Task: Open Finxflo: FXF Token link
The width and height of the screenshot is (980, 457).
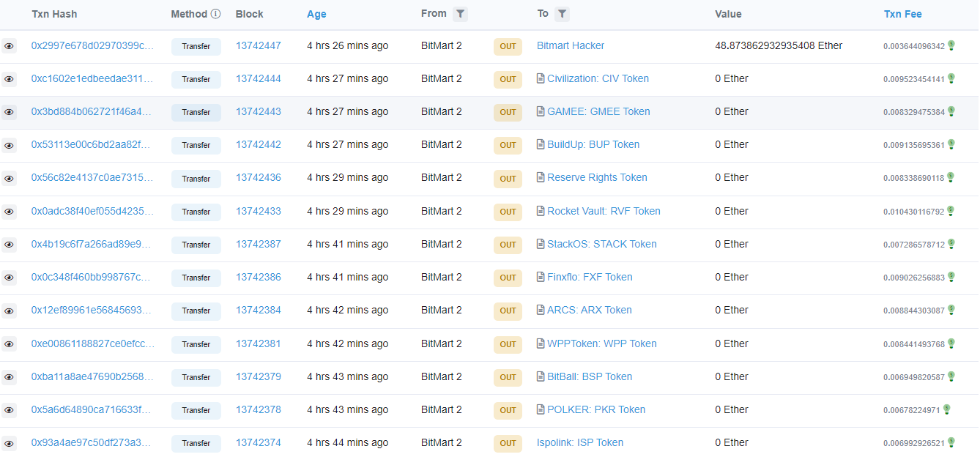Action: [x=590, y=277]
